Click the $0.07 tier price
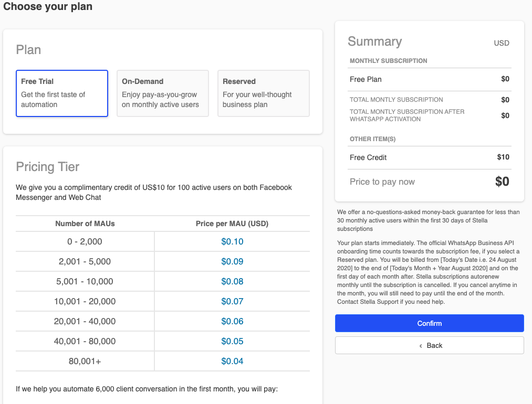The height and width of the screenshot is (404, 532). (x=232, y=302)
